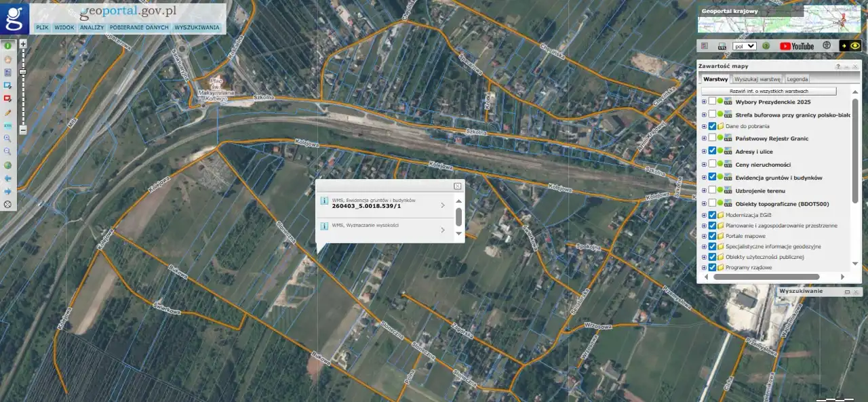Viewport: 868px width, 402px height.
Task: Expand the Ewidencja gruntów i budynków node
Action: (x=704, y=178)
